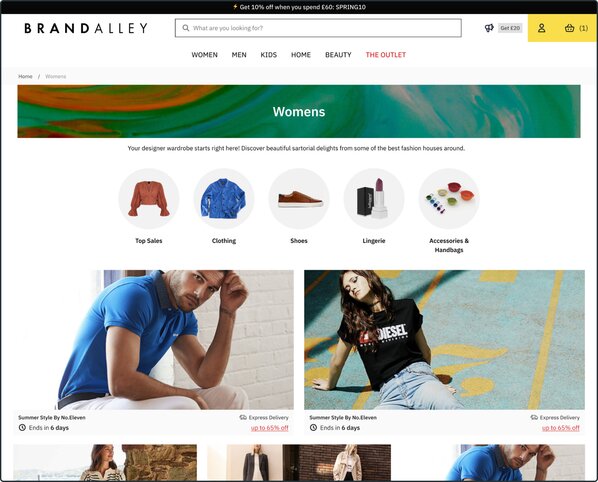
Task: Open the blue polo Summer Style sale image
Action: (x=154, y=340)
